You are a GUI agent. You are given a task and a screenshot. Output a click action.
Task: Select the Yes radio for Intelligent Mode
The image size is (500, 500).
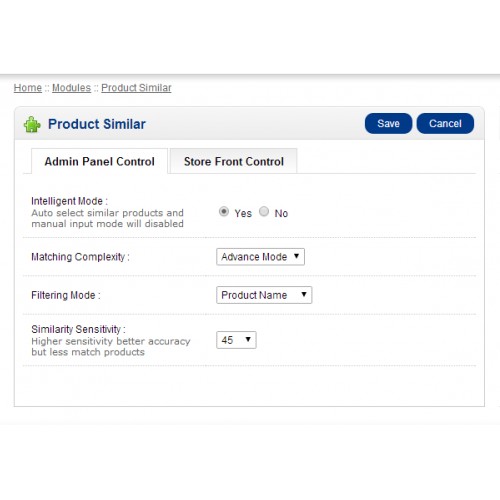click(x=224, y=211)
